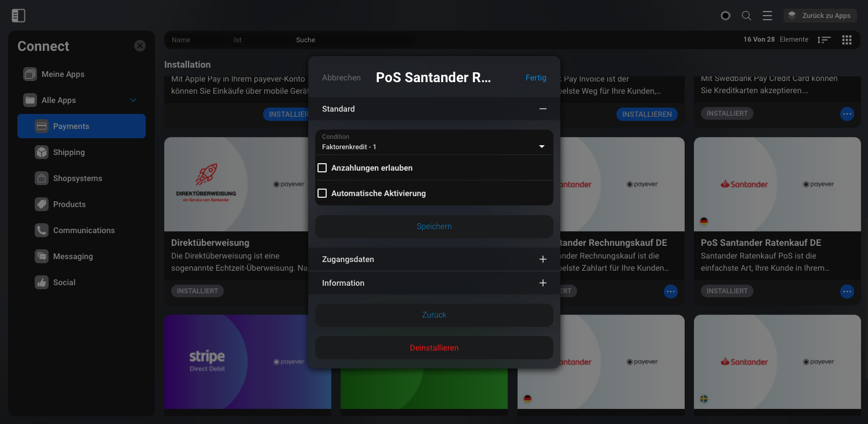
Task: Click the red Deinstallieren button
Action: (434, 348)
